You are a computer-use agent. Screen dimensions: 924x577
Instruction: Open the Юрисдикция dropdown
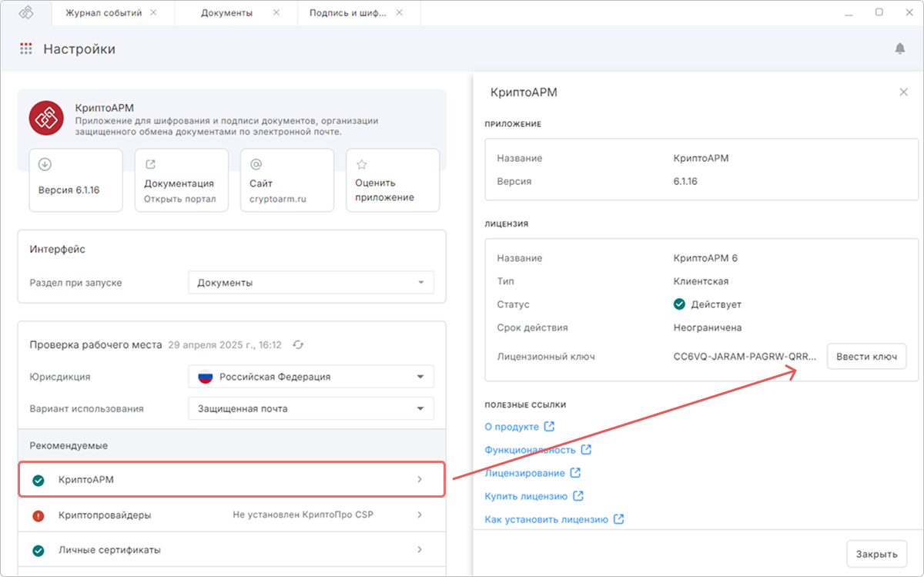[x=311, y=377]
